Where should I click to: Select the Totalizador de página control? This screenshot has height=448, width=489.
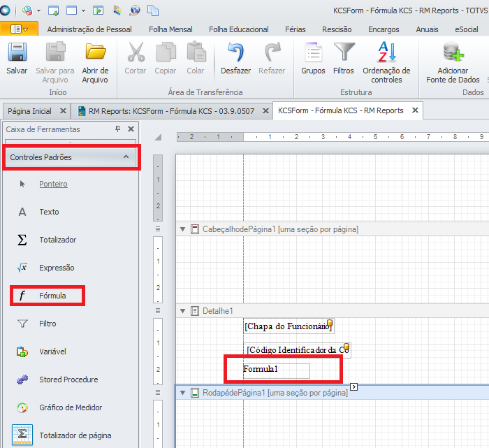click(75, 435)
